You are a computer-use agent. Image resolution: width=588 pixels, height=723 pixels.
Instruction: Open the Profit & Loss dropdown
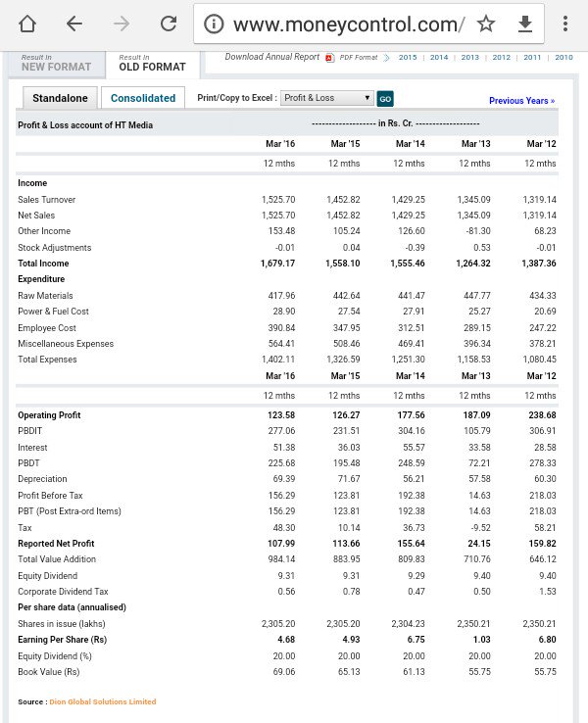tap(327, 98)
